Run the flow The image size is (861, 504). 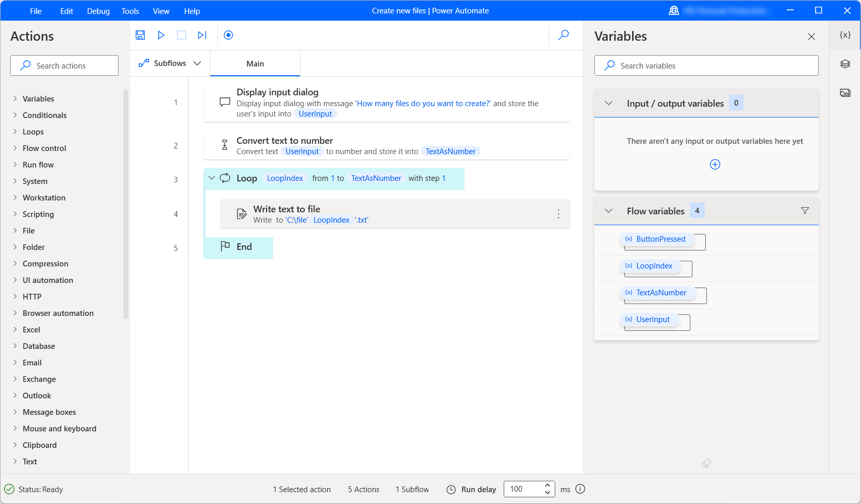pos(161,35)
